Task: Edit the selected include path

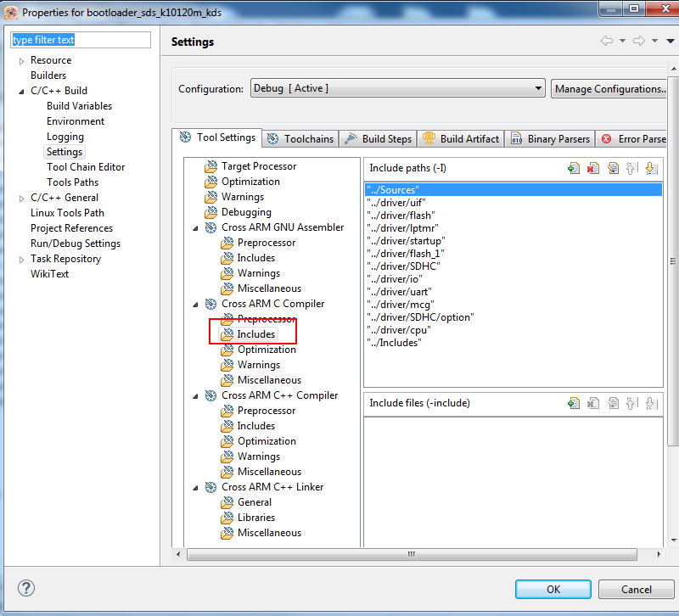Action: point(613,168)
